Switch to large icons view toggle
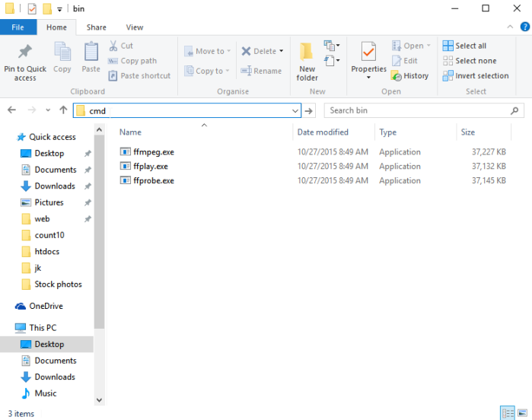Image resolution: width=532 pixels, height=420 pixels. 523,413
